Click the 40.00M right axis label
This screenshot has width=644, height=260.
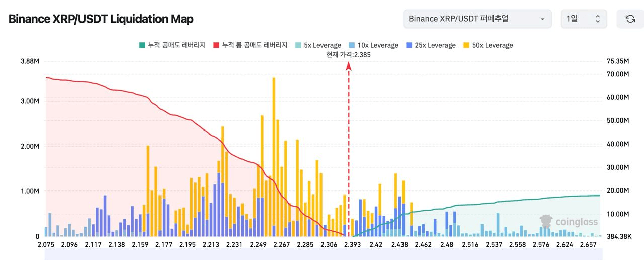[618, 144]
